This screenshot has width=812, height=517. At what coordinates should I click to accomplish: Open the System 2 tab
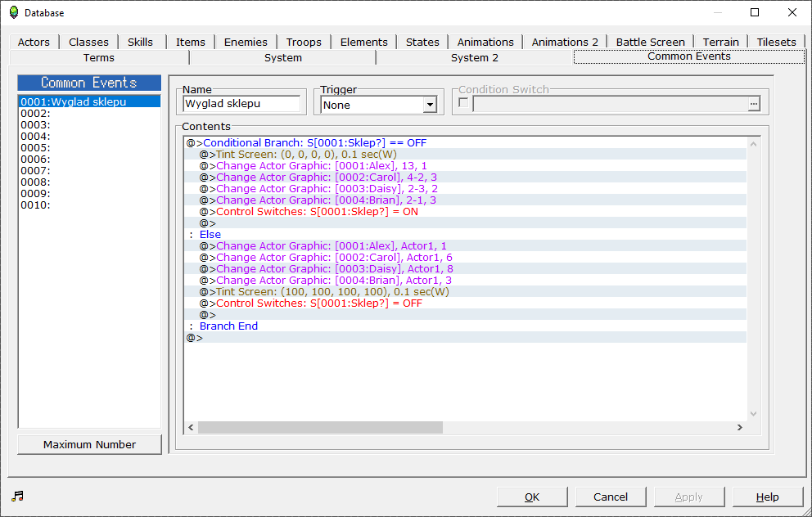(x=475, y=57)
